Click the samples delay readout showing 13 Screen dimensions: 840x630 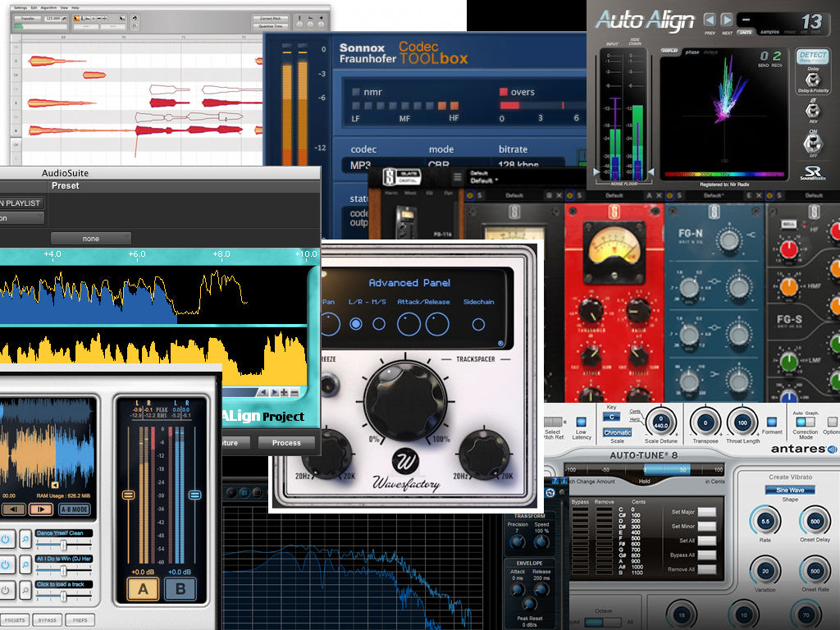(811, 21)
